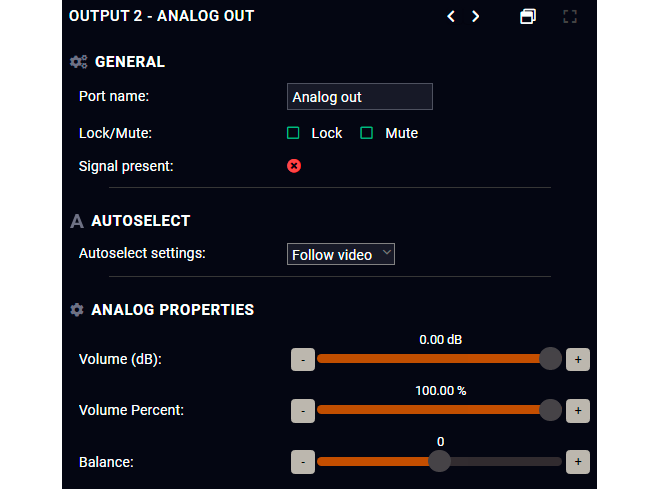
Task: Increase Volume Percent with plus button
Action: point(578,411)
